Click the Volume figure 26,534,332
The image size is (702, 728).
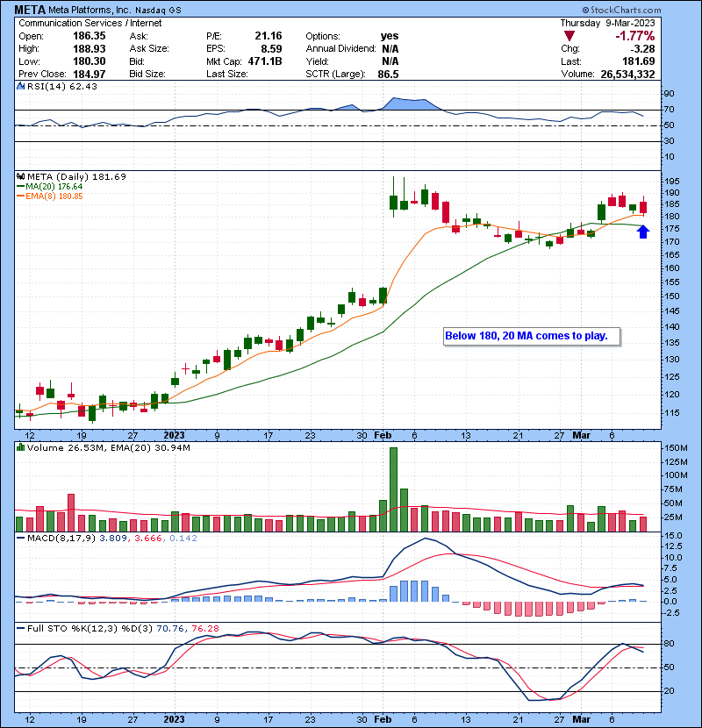tap(627, 75)
